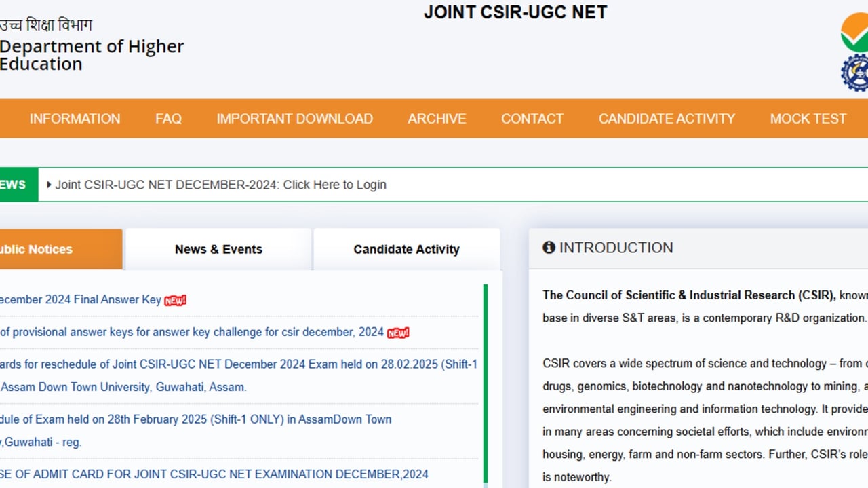Open the INFORMATION menu
The image size is (868, 488).
[x=75, y=119]
